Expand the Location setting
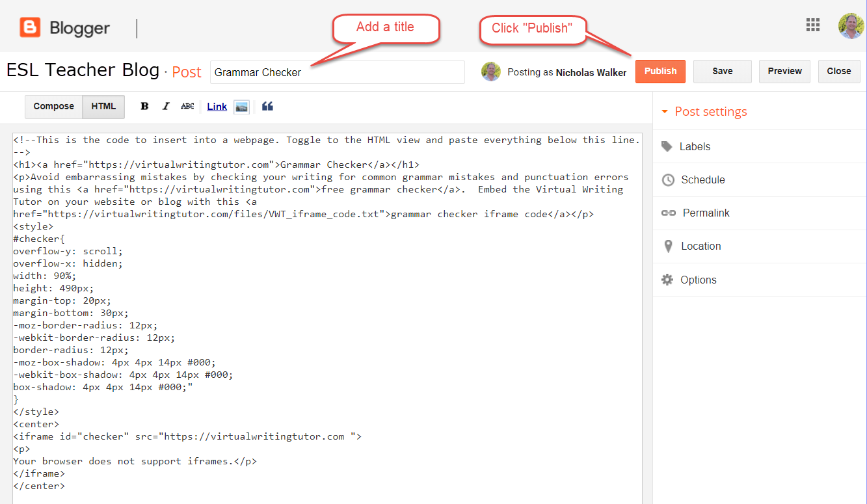The width and height of the screenshot is (867, 504). tap(760, 246)
